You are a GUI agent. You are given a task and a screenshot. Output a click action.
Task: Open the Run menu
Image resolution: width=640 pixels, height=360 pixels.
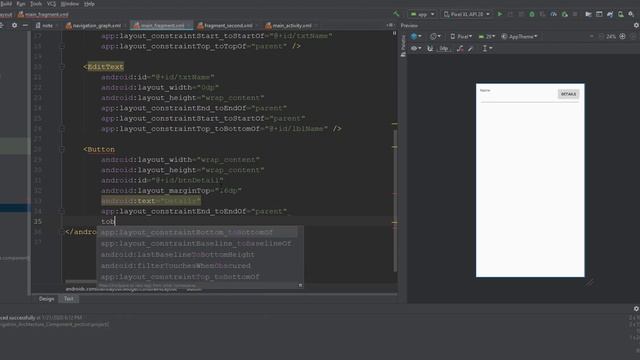[21, 4]
